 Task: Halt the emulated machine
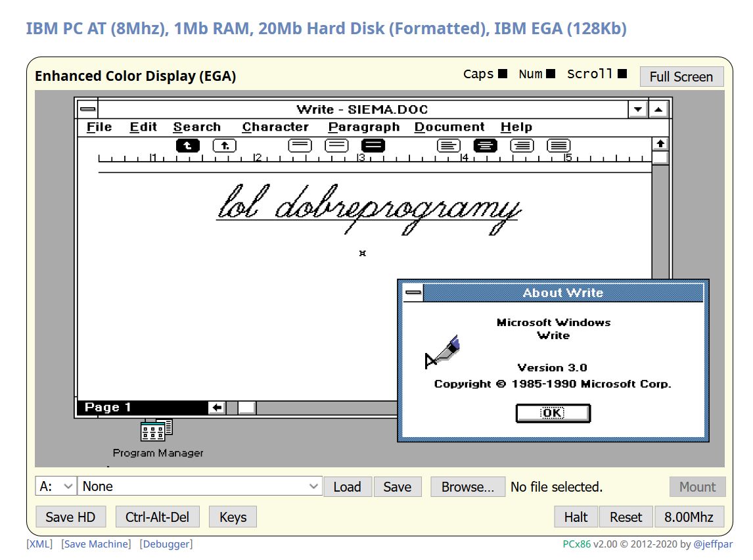576,517
